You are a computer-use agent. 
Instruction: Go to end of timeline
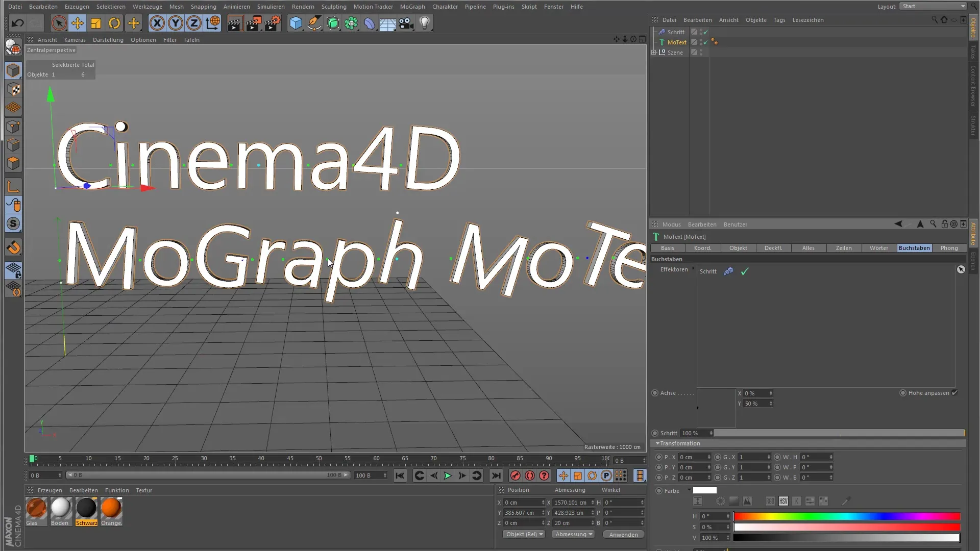(496, 475)
